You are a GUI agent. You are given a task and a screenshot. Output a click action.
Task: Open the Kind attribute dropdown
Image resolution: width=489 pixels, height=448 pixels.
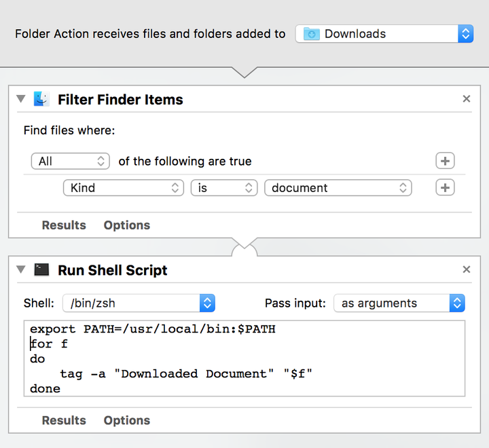click(124, 188)
